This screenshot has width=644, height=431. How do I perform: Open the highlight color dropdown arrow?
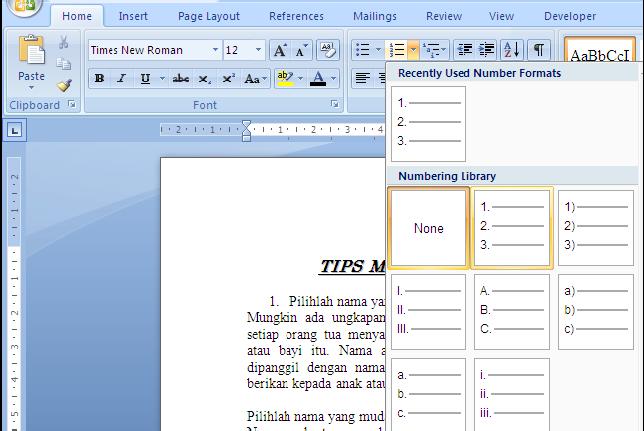(x=301, y=78)
